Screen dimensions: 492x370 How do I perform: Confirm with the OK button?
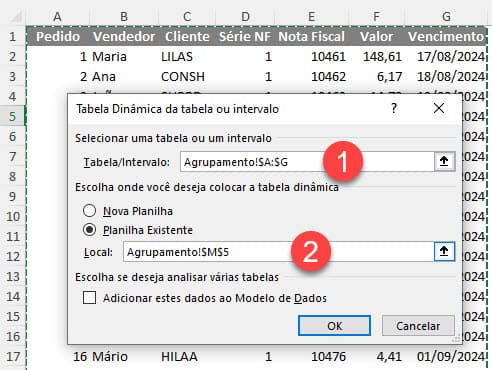(x=334, y=326)
